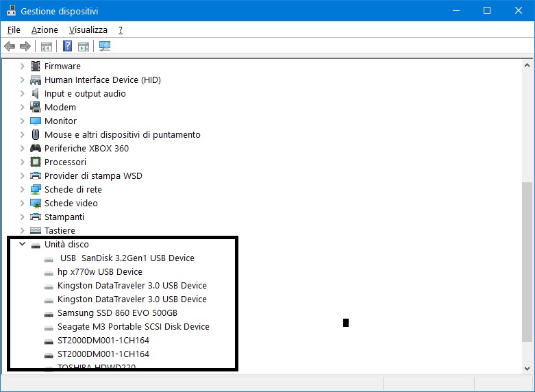Click the audio speaker icon
The width and height of the screenshot is (535, 392).
click(x=36, y=94)
